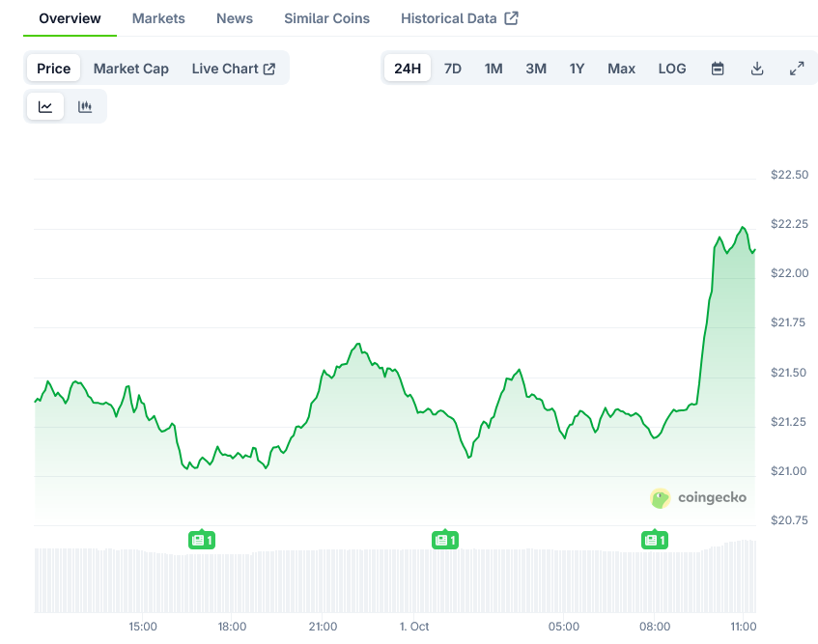Click the CoinGecko watermark logo
This screenshot has width=818, height=644.
coord(698,498)
